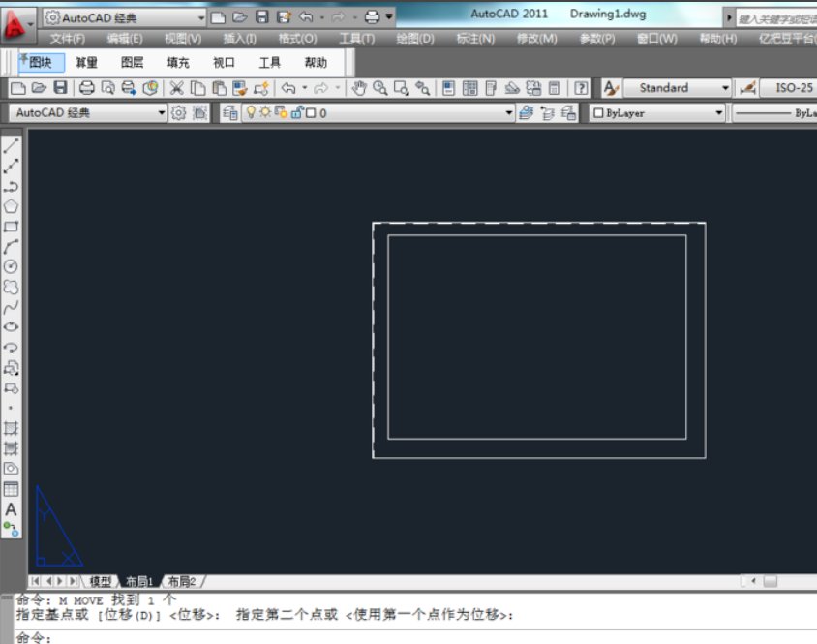Select the Match Properties icon
The width and height of the screenshot is (817, 644).
242,88
